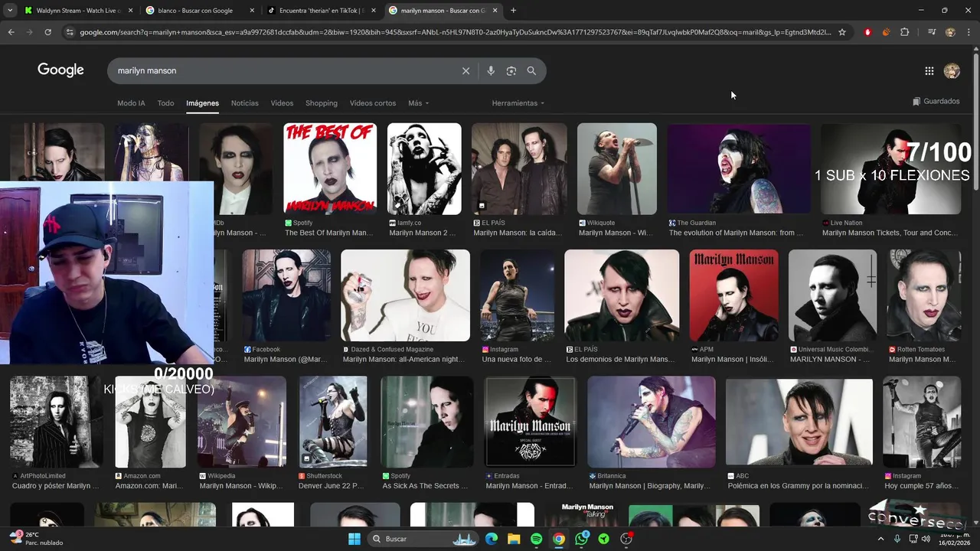This screenshot has height=551, width=980.
Task: Reload the page
Action: point(47,32)
